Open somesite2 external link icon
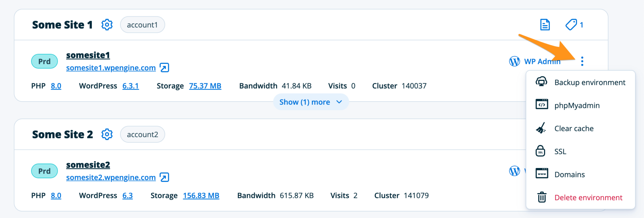This screenshot has height=218, width=644. click(164, 177)
